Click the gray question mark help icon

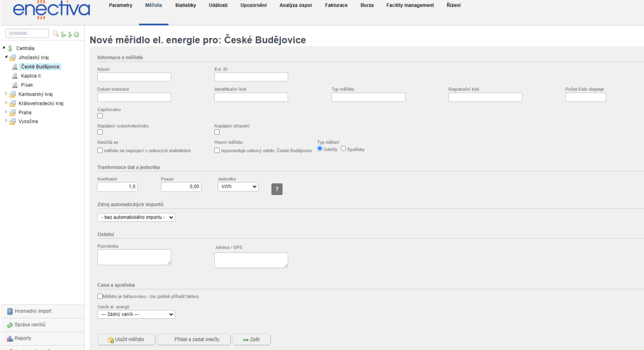[276, 190]
